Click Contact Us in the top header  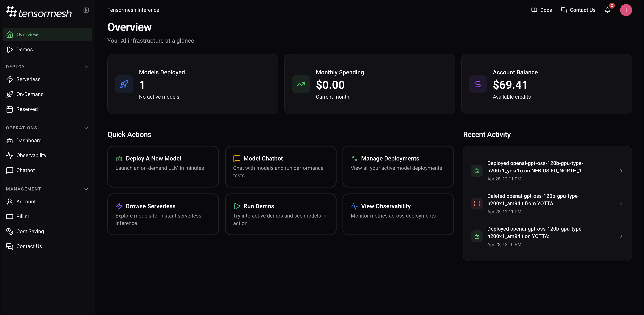pos(578,10)
